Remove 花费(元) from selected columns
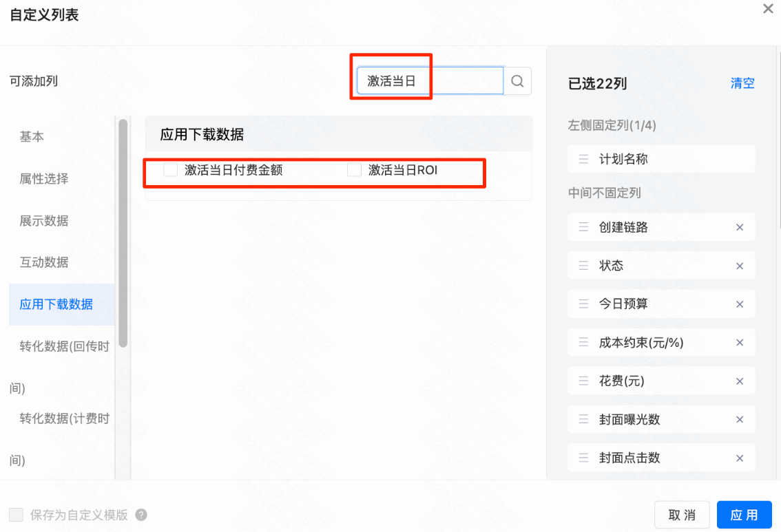The image size is (781, 532). (x=740, y=381)
